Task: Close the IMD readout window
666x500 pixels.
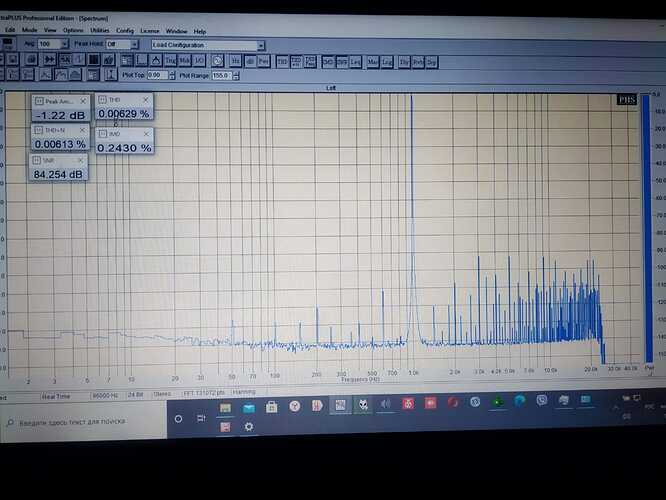Action: pyautogui.click(x=146, y=134)
